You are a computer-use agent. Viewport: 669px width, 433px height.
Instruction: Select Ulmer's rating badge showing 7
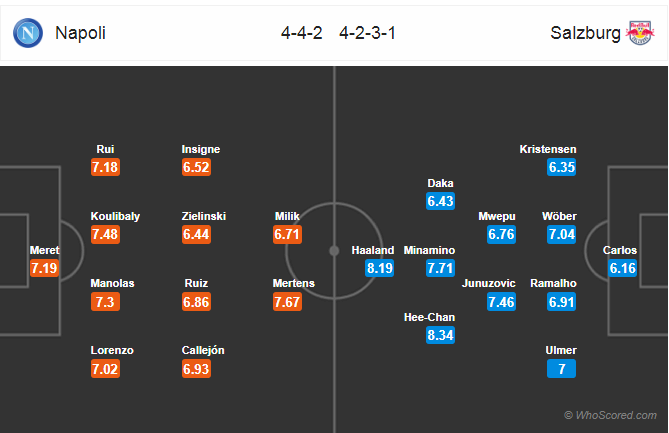[561, 369]
